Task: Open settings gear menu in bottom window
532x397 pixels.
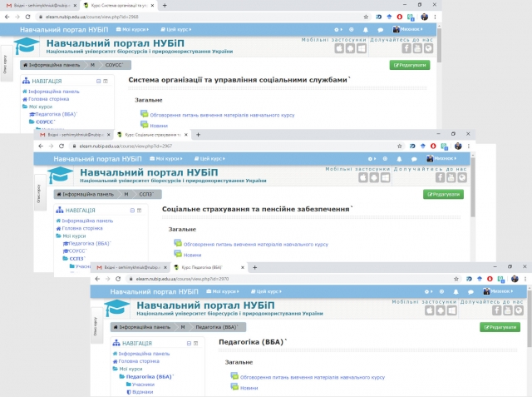Action: (428, 291)
